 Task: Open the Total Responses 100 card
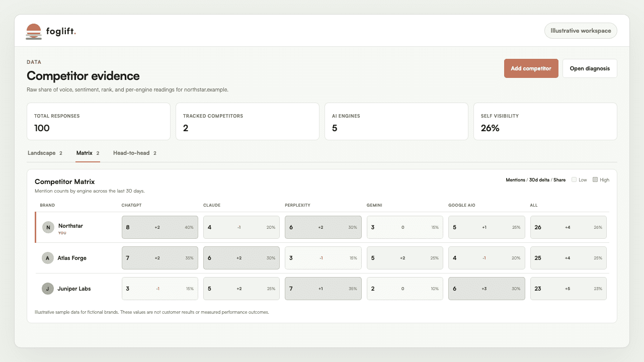[99, 121]
